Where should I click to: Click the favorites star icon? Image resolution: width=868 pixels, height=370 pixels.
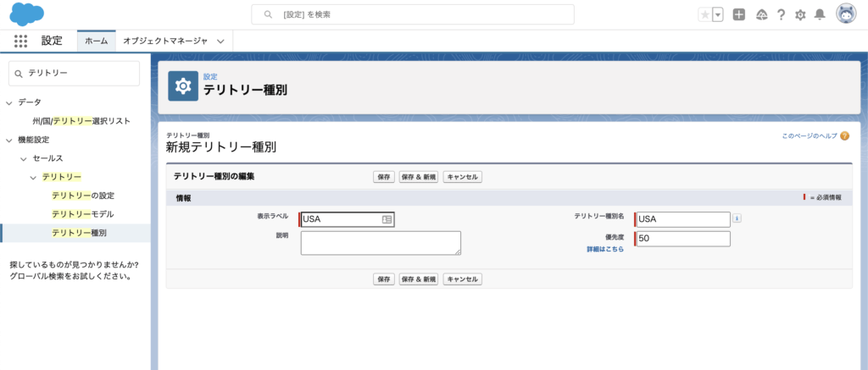click(x=705, y=14)
